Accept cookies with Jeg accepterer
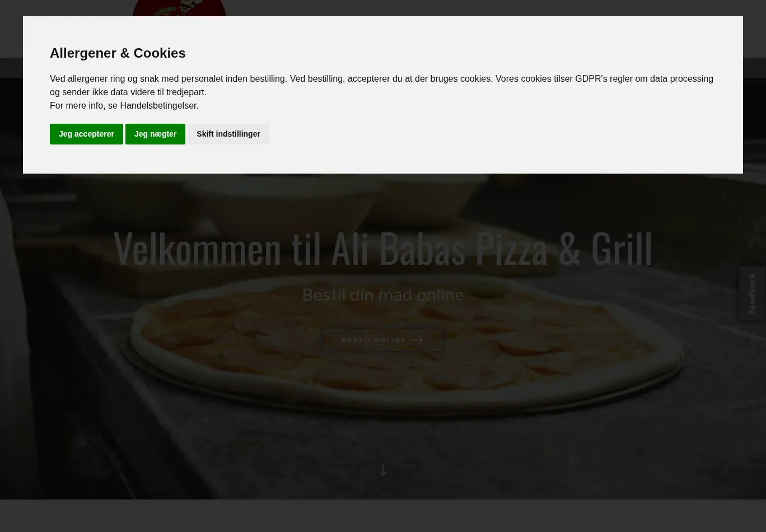 (x=86, y=134)
